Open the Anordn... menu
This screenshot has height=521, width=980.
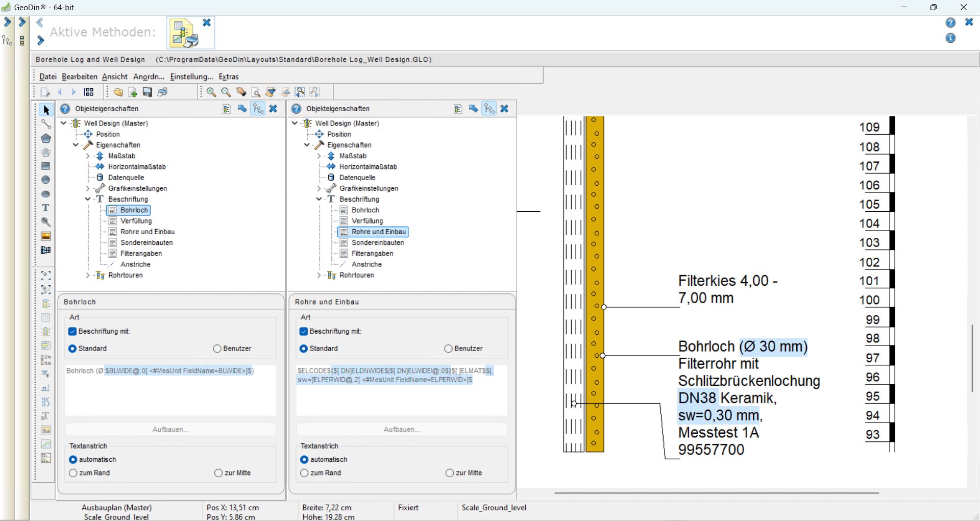tap(149, 77)
